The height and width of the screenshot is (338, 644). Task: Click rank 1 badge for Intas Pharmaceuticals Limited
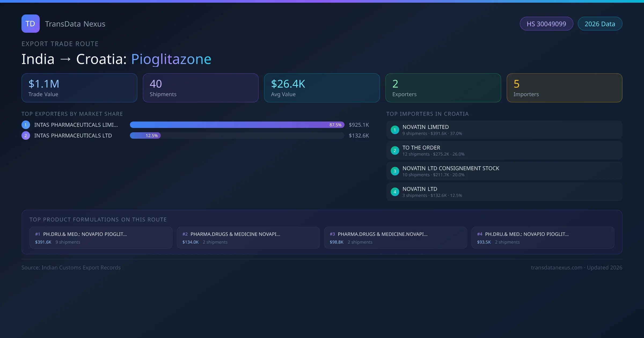point(26,125)
